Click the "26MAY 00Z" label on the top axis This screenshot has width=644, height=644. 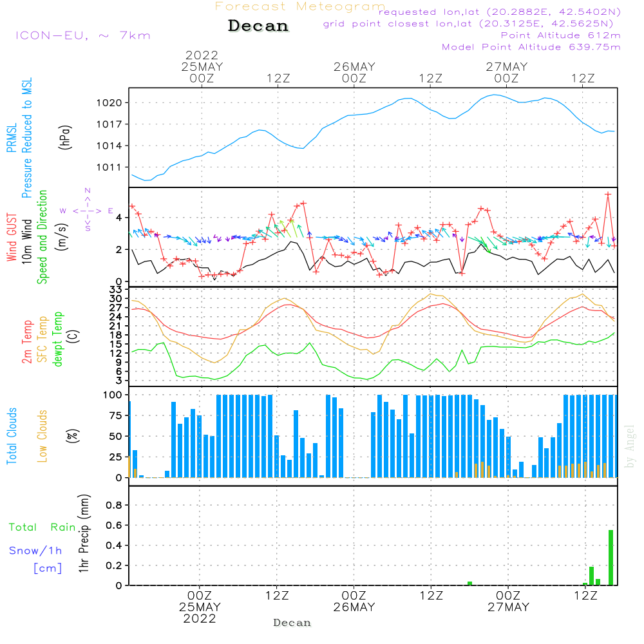click(354, 72)
